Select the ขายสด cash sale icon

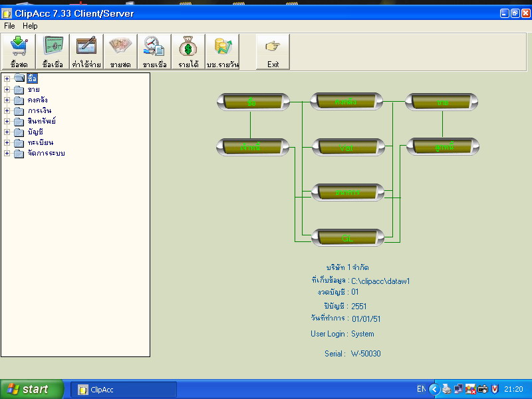(x=120, y=51)
